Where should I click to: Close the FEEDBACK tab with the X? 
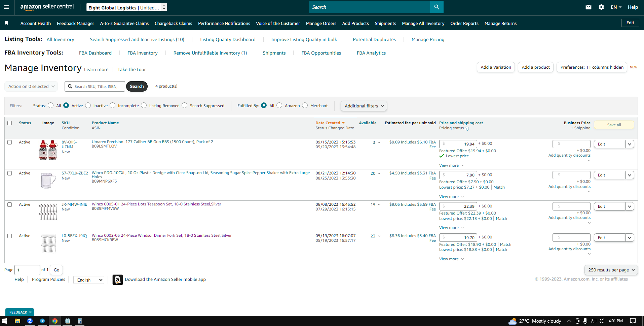click(30, 312)
